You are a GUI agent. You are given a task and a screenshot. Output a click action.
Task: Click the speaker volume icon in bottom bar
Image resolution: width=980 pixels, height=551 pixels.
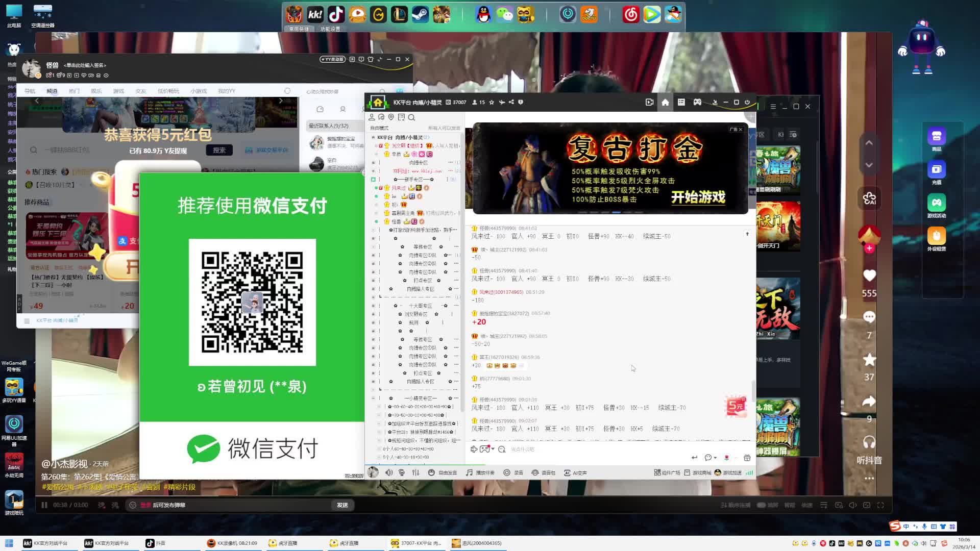tap(389, 473)
